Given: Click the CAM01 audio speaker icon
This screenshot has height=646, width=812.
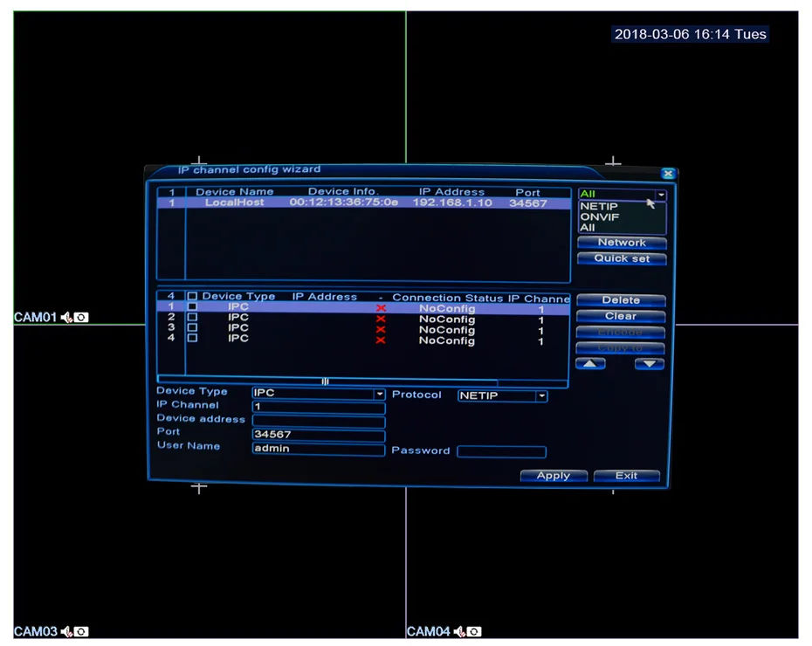Looking at the screenshot, I should (x=66, y=317).
